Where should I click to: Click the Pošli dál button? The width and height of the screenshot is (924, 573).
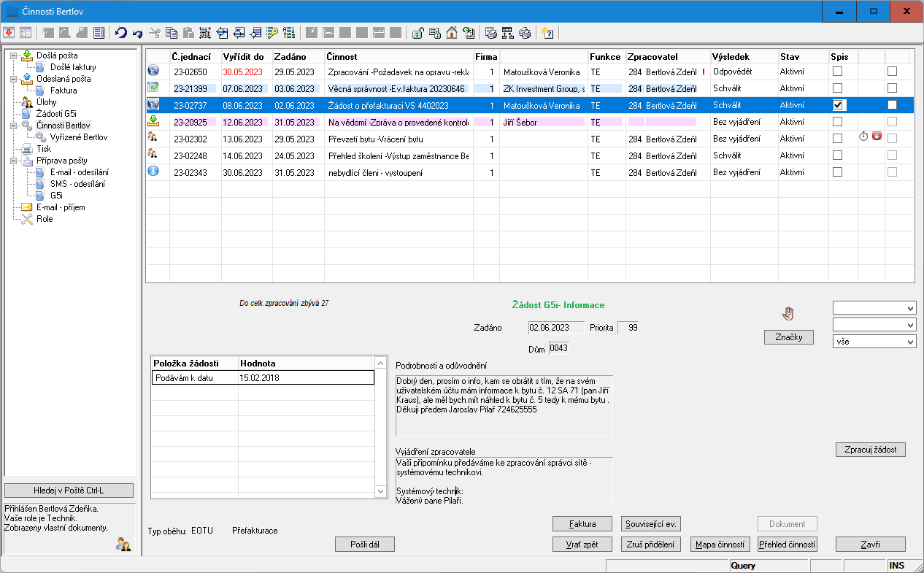click(x=364, y=544)
